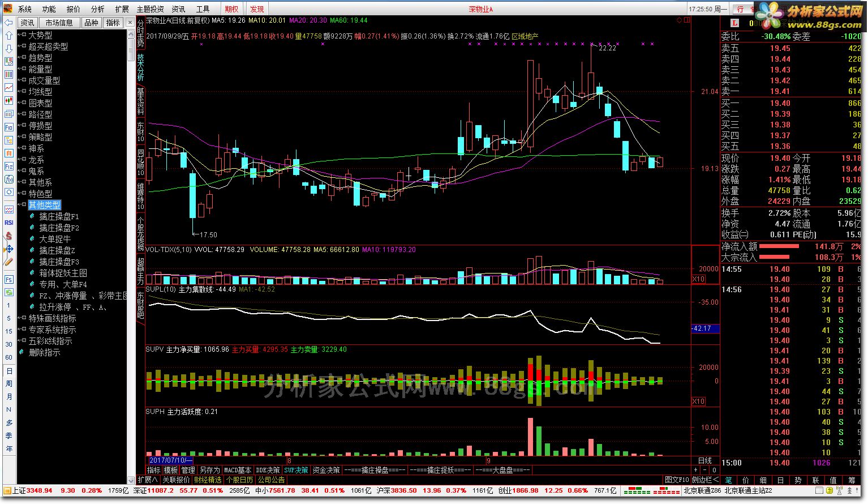Viewport: 868px width, 504px height.
Task: Select yearly 年 period
Action: coord(8,449)
